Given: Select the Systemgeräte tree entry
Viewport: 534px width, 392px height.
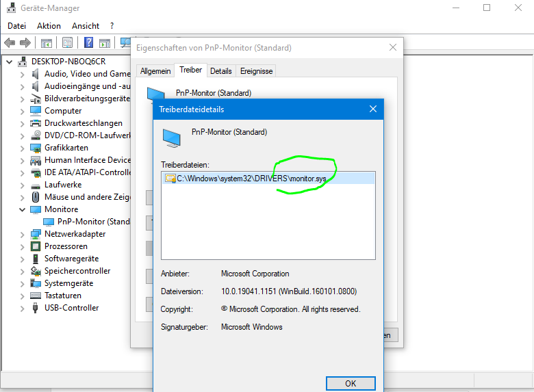Looking at the screenshot, I should click(68, 283).
